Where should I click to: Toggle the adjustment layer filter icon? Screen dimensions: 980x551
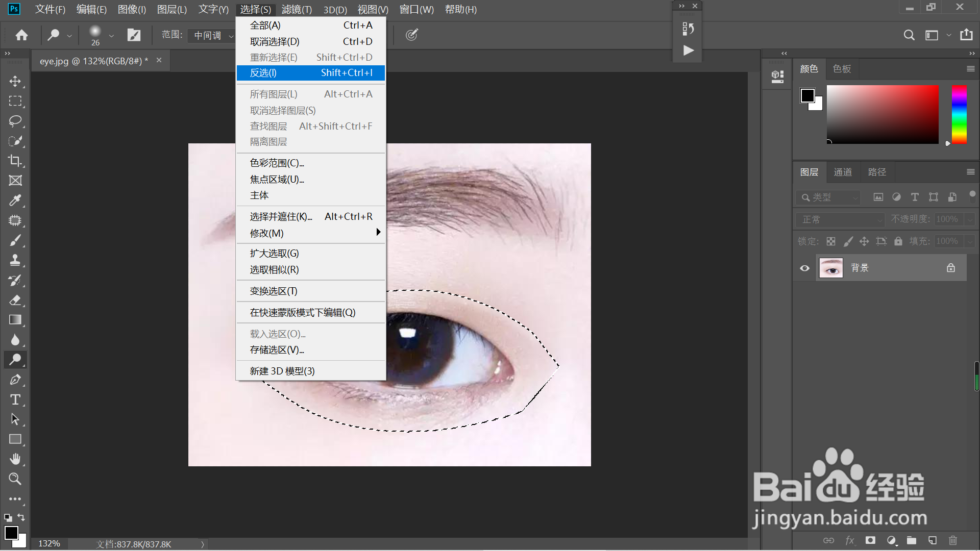click(897, 197)
